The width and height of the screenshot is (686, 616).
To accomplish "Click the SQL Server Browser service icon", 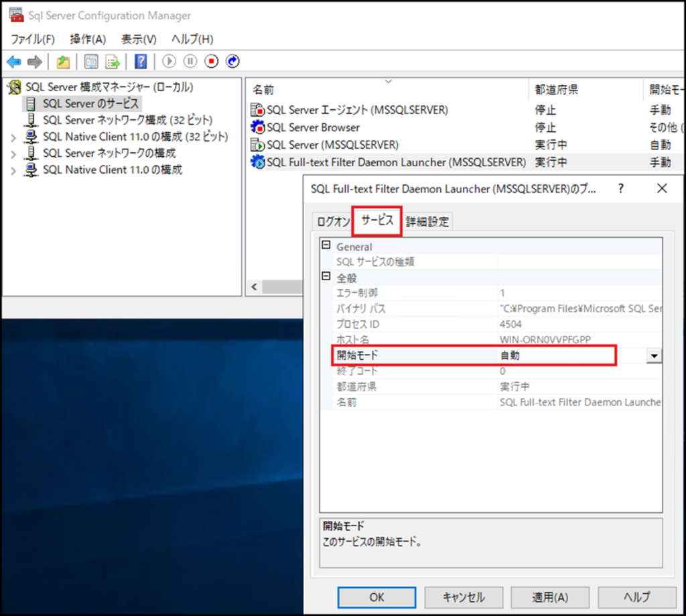I will tap(258, 127).
